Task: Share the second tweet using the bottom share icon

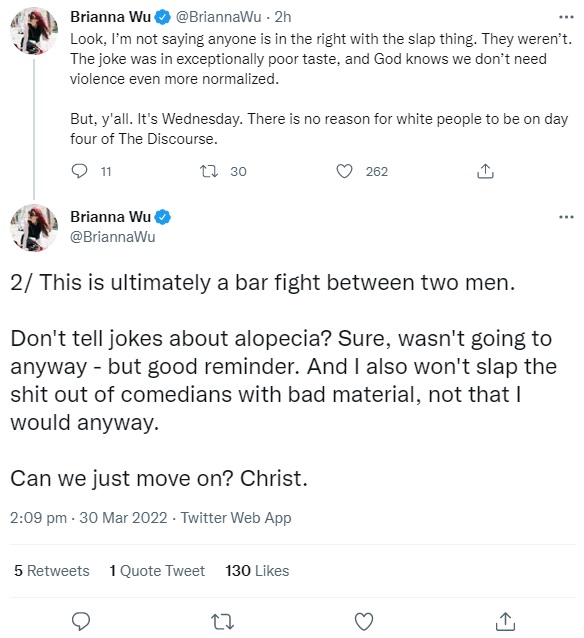Action: click(x=505, y=622)
